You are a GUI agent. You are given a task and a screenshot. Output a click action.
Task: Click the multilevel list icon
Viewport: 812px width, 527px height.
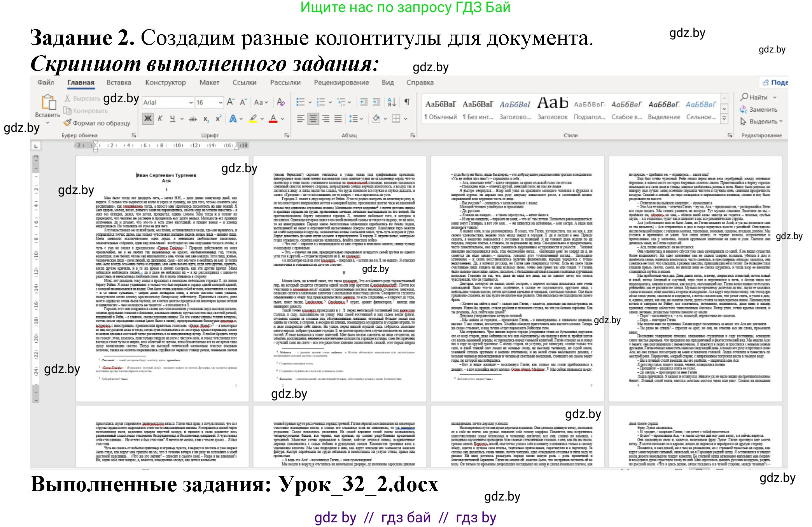[x=341, y=102]
